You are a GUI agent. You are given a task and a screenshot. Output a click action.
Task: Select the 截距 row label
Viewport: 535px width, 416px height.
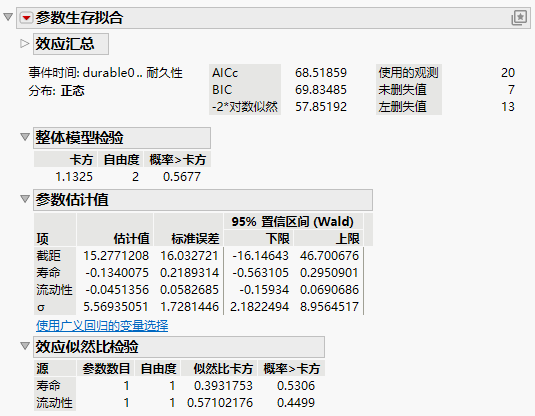coord(48,256)
